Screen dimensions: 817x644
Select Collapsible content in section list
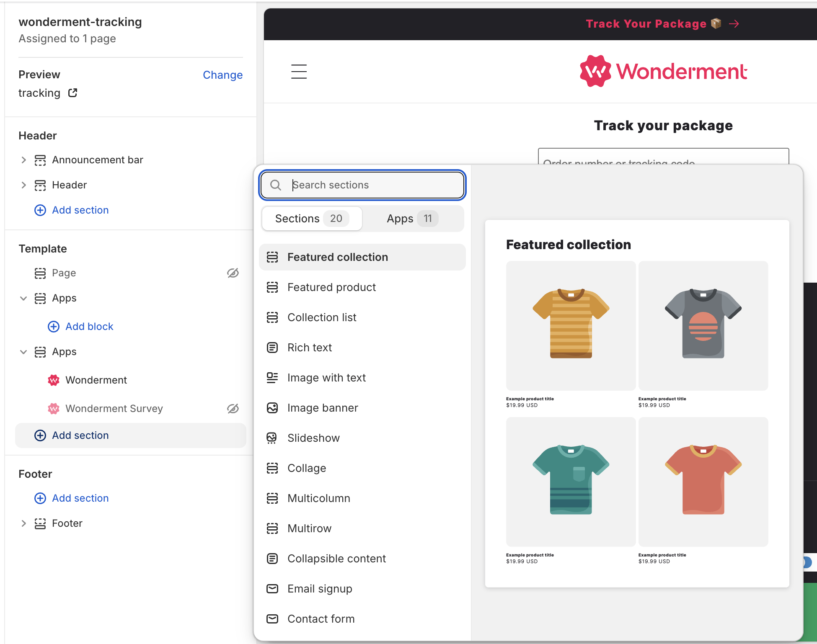pos(362,559)
